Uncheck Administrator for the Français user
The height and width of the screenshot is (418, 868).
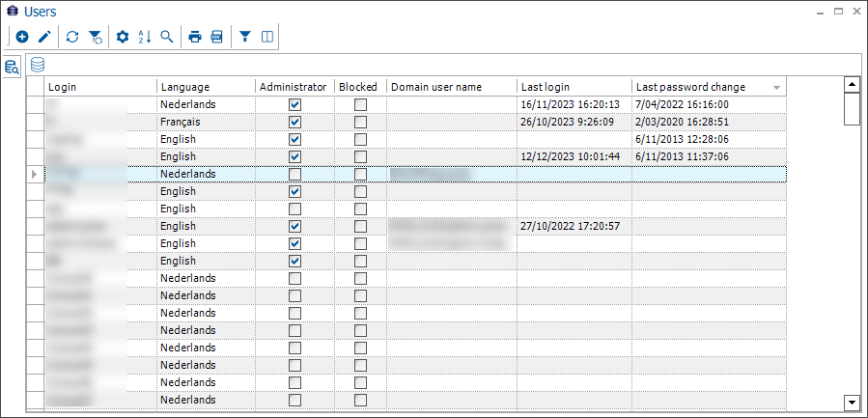[295, 122]
